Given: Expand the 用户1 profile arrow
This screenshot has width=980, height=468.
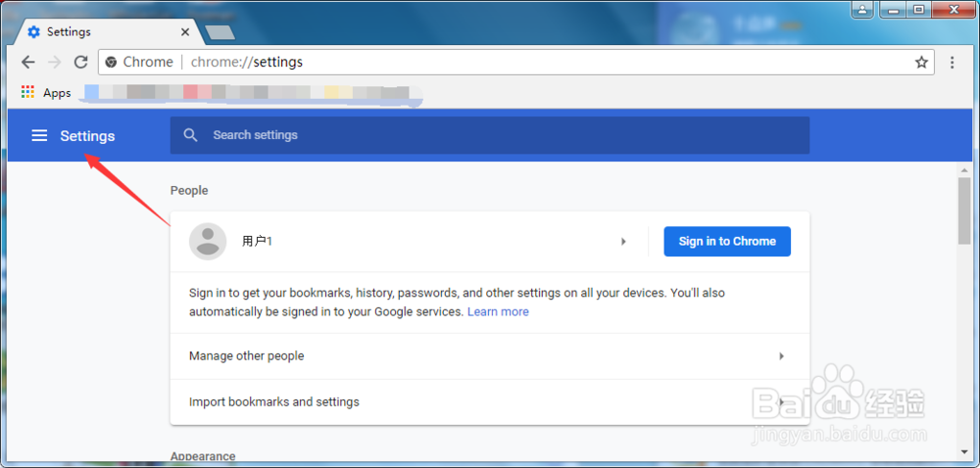Looking at the screenshot, I should (x=623, y=242).
